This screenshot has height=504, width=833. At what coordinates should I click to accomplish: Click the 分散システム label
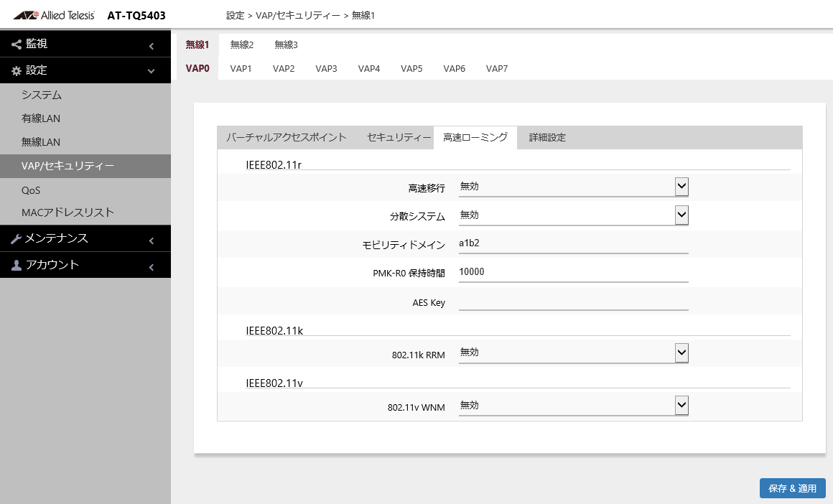[x=417, y=217]
